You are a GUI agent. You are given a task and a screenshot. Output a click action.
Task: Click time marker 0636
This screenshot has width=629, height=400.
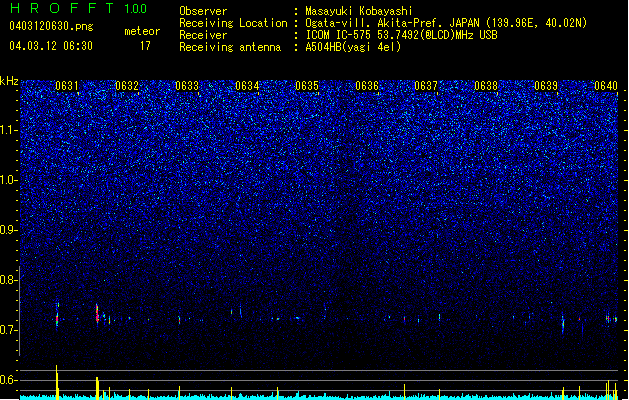(367, 86)
